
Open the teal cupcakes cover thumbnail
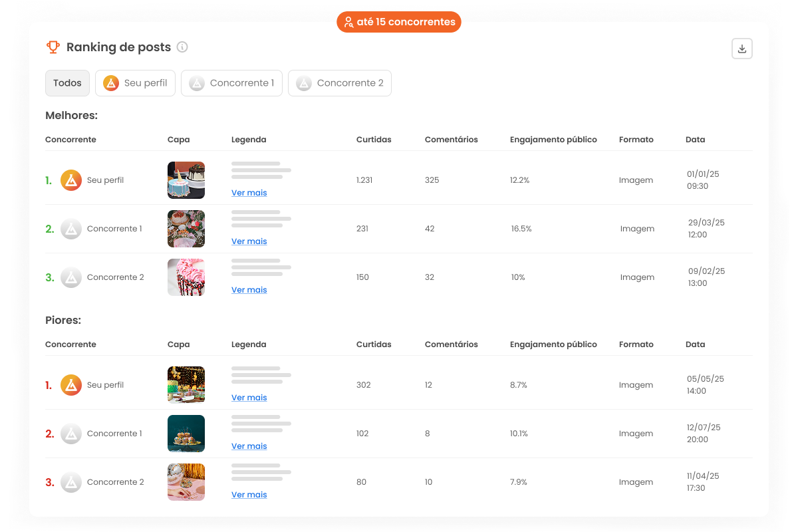pyautogui.click(x=186, y=434)
